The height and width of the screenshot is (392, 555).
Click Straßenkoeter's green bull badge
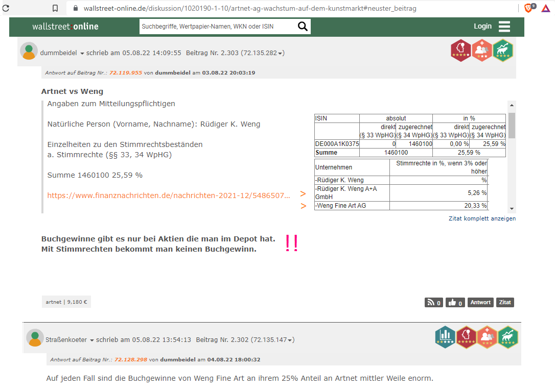click(x=508, y=337)
